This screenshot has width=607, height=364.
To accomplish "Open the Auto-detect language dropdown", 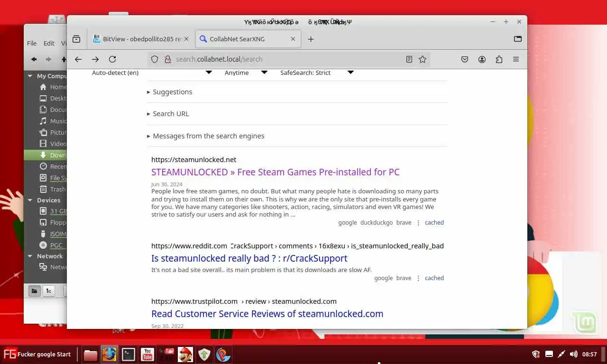I will click(152, 73).
